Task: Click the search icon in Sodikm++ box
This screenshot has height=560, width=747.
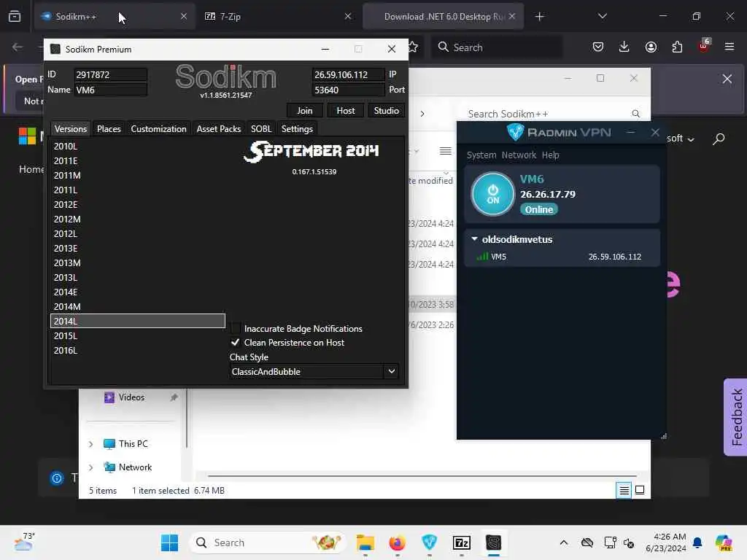Action: [635, 114]
